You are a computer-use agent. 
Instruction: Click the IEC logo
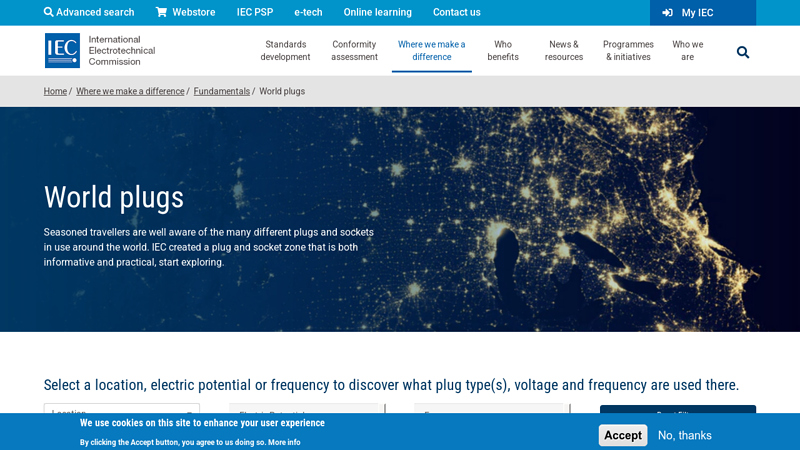62,50
